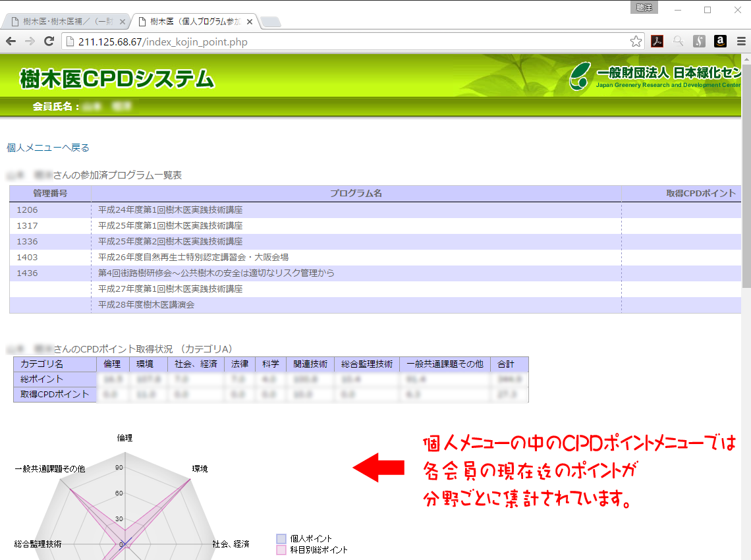Click the 総ポイント row label

[55, 379]
